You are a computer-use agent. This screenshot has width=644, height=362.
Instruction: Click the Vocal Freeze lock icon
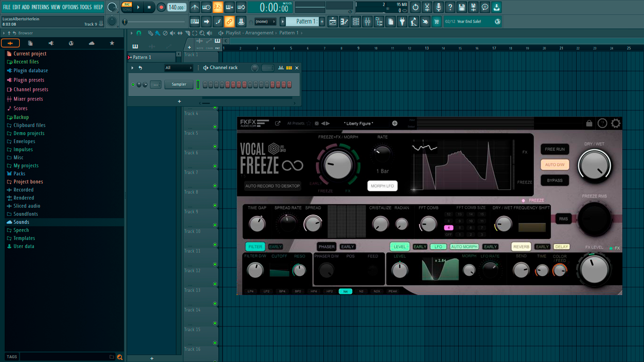pos(589,123)
